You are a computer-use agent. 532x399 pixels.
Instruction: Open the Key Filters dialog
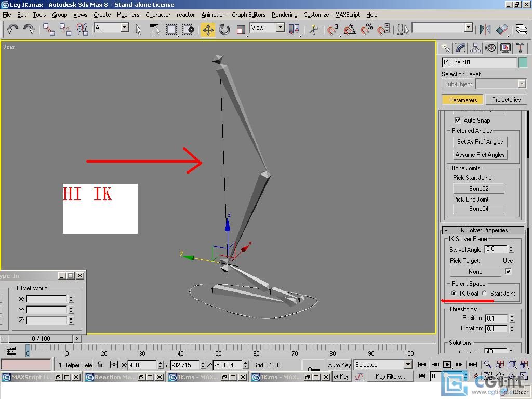(x=390, y=377)
